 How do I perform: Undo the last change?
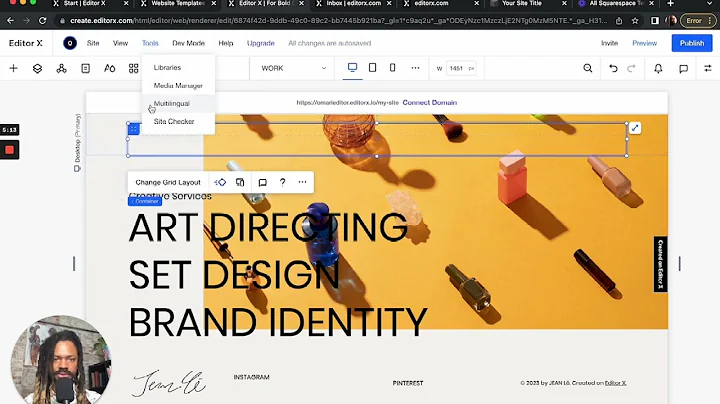click(613, 68)
